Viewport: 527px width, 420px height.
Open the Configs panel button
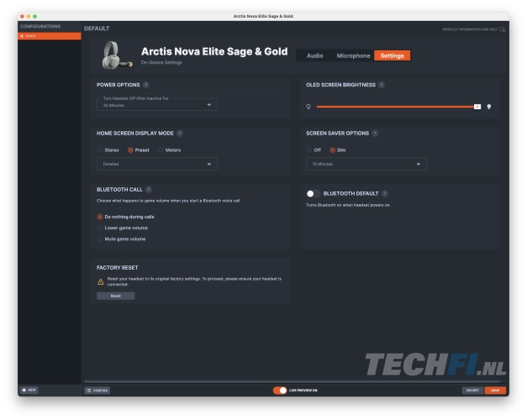click(97, 391)
